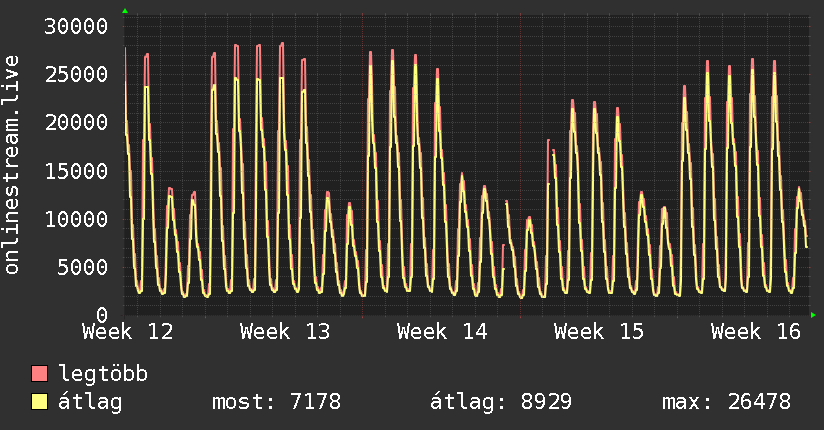This screenshot has width=824, height=430.
Task: Click the 'most: 7178' value
Action: point(276,402)
